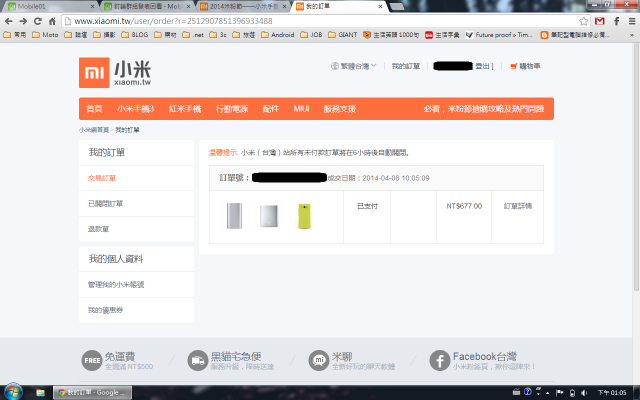640x400 pixels.
Task: Click the Xiaomi MI logo
Action: coord(94,73)
